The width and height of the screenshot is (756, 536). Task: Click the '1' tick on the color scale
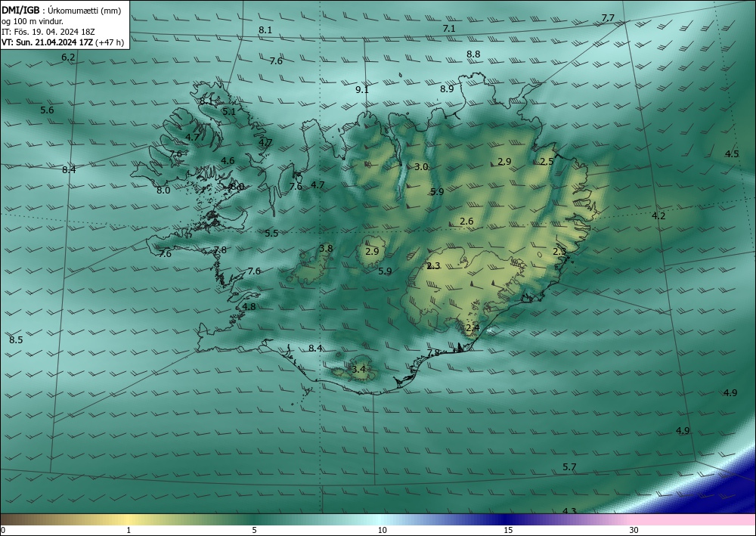click(x=129, y=530)
